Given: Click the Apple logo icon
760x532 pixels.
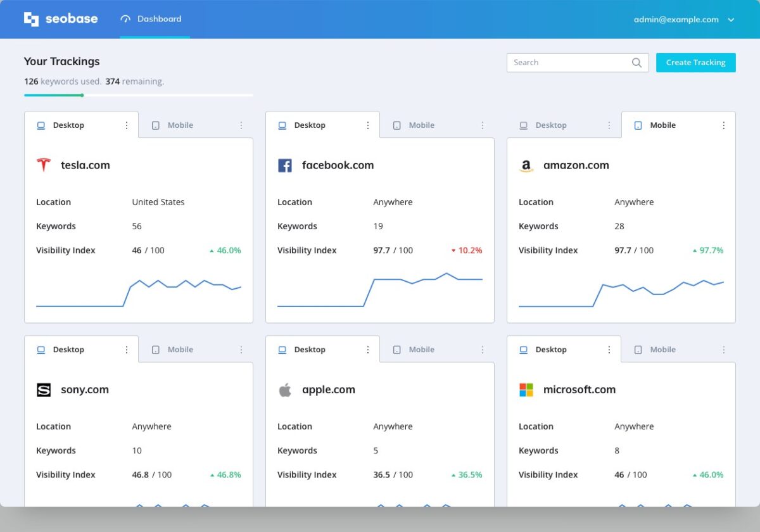Looking at the screenshot, I should [285, 390].
